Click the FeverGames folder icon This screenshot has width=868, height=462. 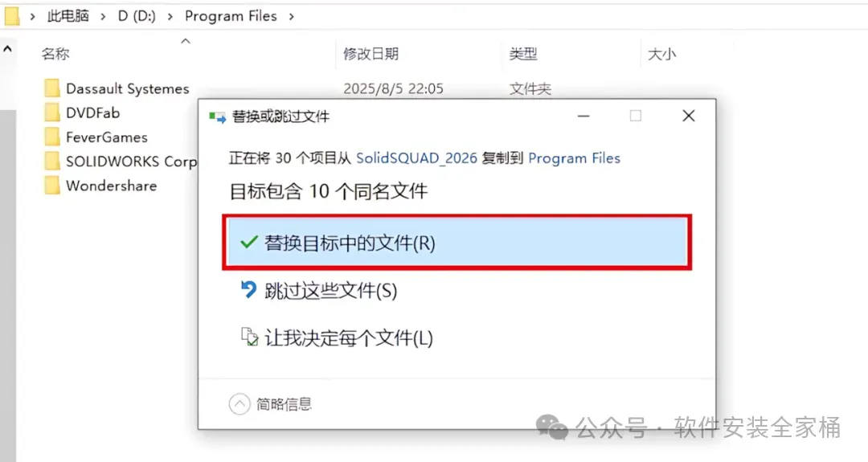[52, 137]
